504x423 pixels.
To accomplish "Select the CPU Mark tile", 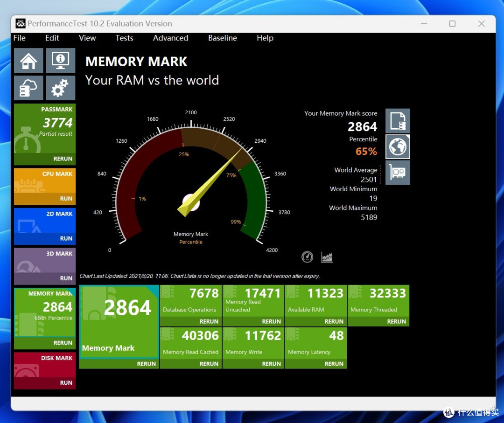I will point(45,180).
